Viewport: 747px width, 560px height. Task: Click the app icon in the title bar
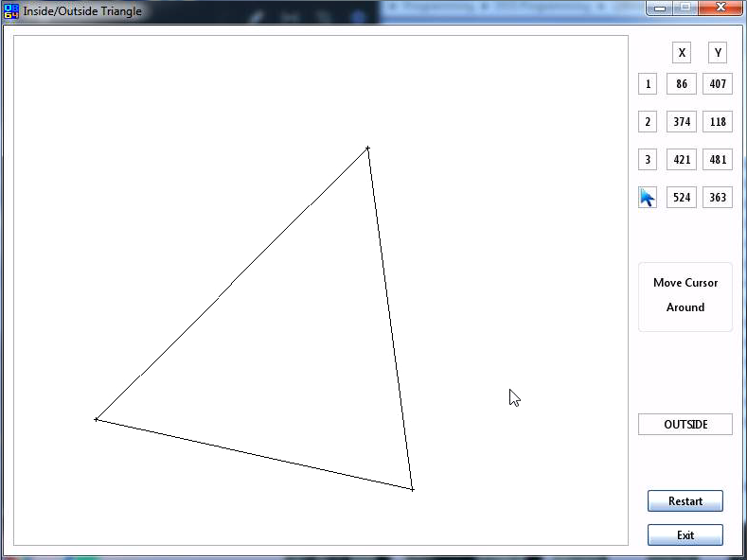pos(11,11)
